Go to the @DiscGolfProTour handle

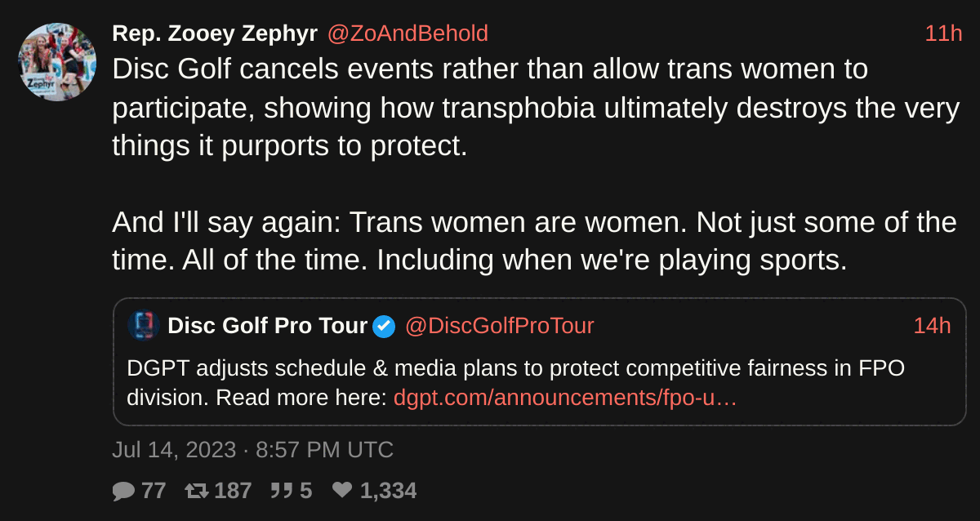[x=500, y=326]
